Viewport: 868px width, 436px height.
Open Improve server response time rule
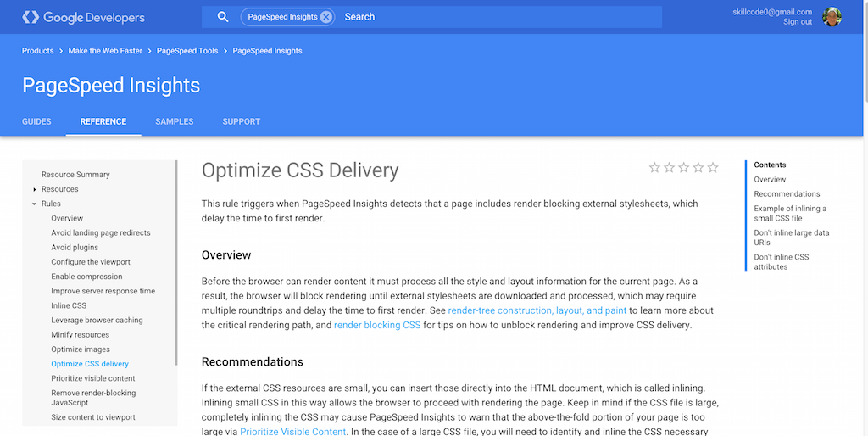103,291
